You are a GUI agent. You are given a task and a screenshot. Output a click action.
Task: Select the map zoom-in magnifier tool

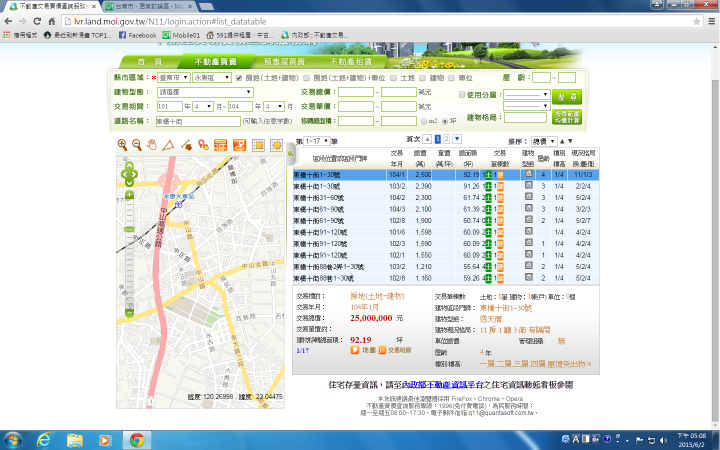pos(122,145)
